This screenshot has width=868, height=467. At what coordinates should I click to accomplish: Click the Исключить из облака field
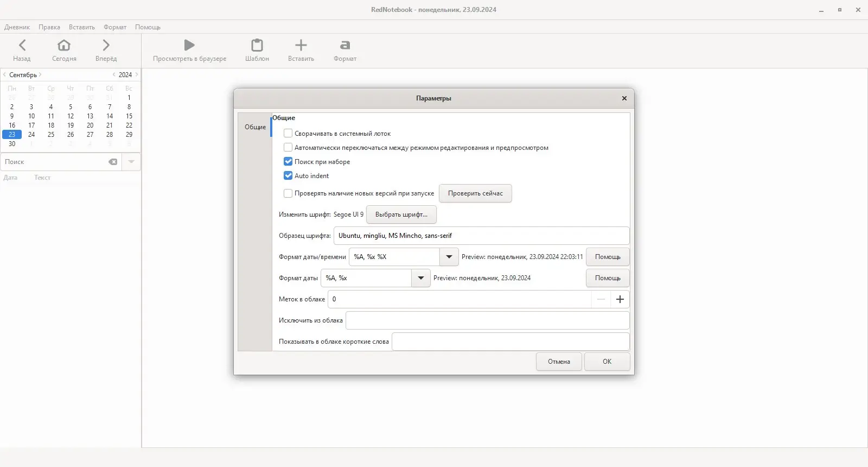[488, 320]
